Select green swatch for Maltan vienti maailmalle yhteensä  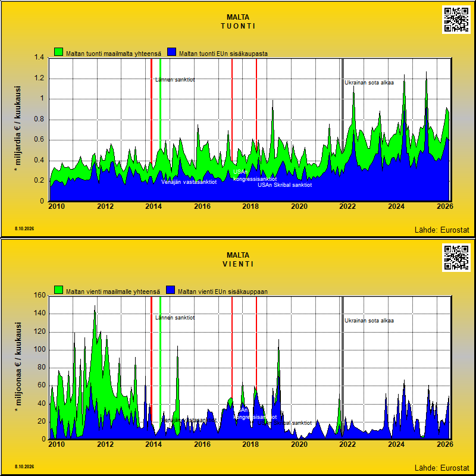click(x=58, y=290)
